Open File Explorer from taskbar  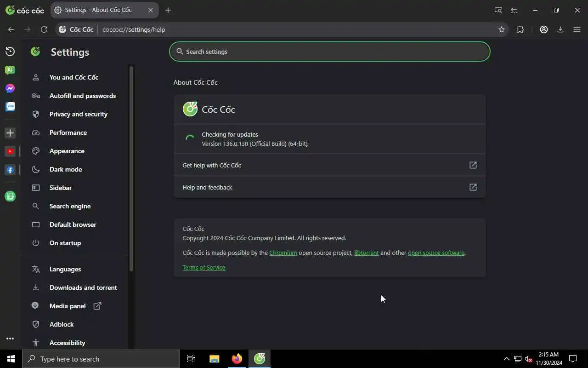click(214, 359)
